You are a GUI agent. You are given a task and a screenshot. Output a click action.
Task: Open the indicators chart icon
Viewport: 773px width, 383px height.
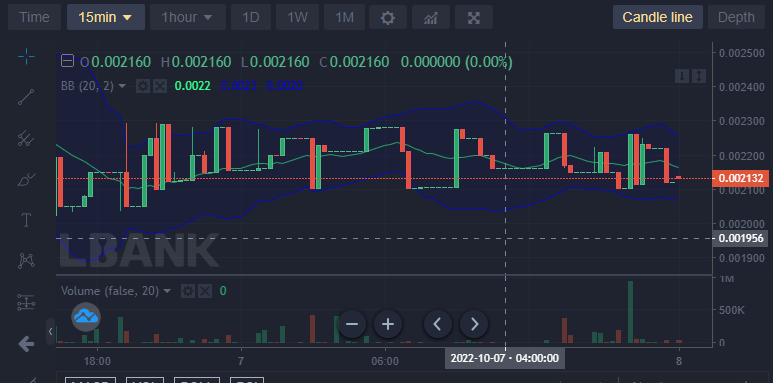(430, 17)
